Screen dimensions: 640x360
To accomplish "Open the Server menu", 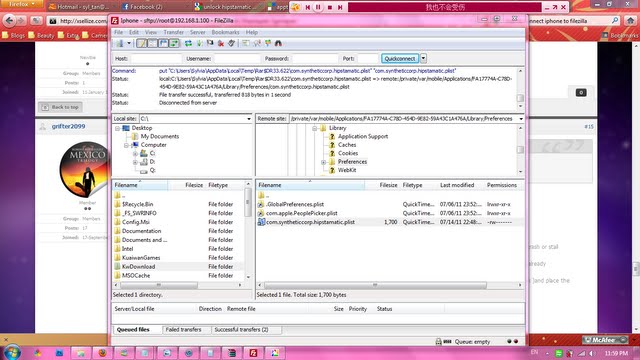I will point(198,32).
